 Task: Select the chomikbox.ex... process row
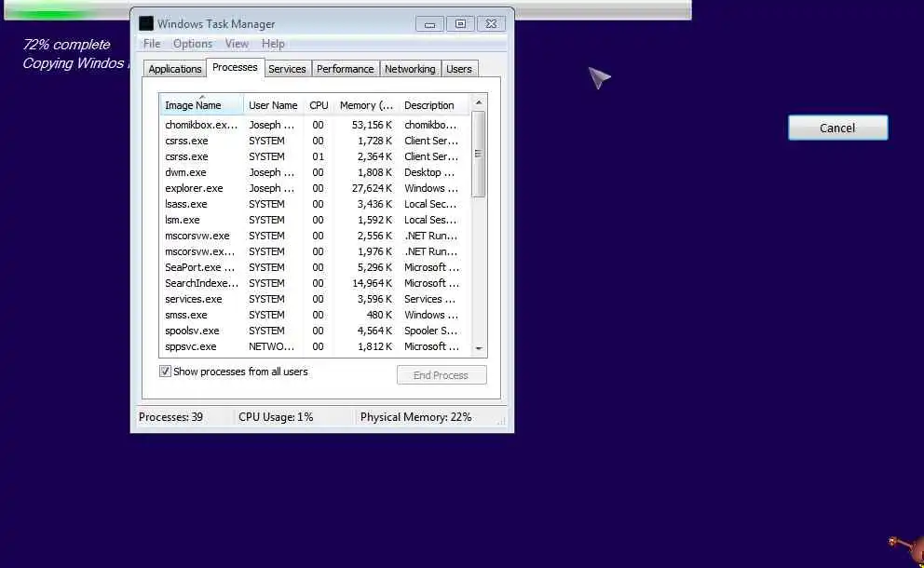(x=315, y=125)
